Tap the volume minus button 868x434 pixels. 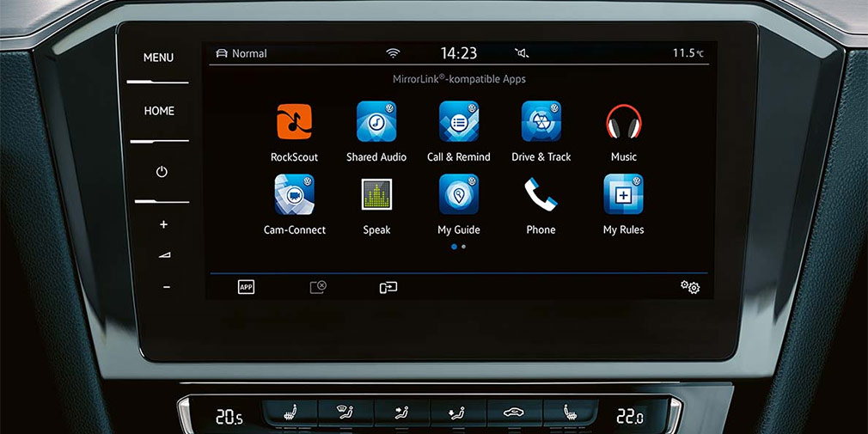(x=167, y=287)
